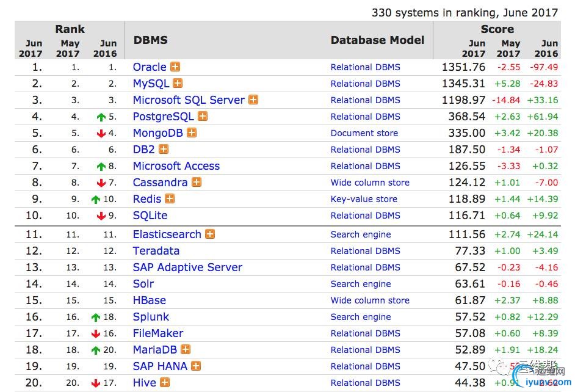Click the plus icon next to Redis
This screenshot has height=392, width=575.
click(x=170, y=199)
